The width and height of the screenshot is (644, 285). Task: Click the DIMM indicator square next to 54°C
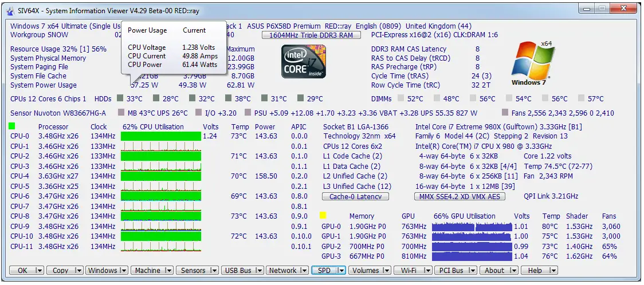coord(509,98)
